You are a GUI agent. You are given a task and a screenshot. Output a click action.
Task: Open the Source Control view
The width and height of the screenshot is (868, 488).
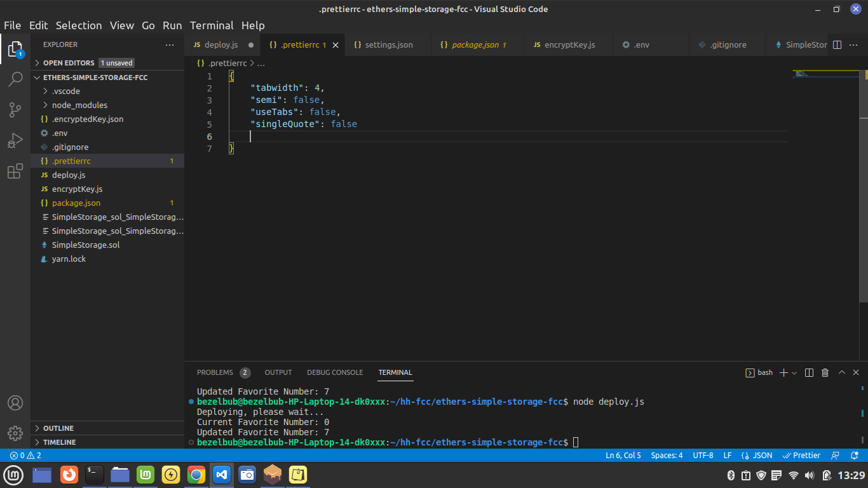point(15,110)
